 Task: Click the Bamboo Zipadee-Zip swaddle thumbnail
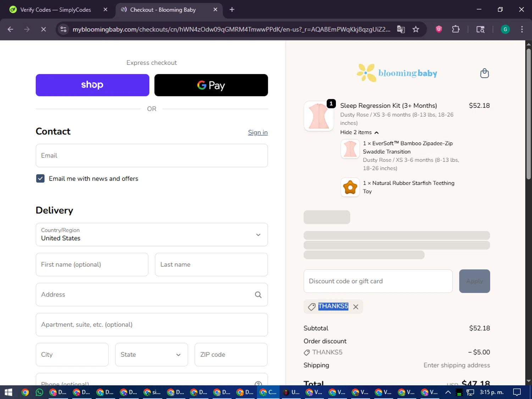coord(350,149)
